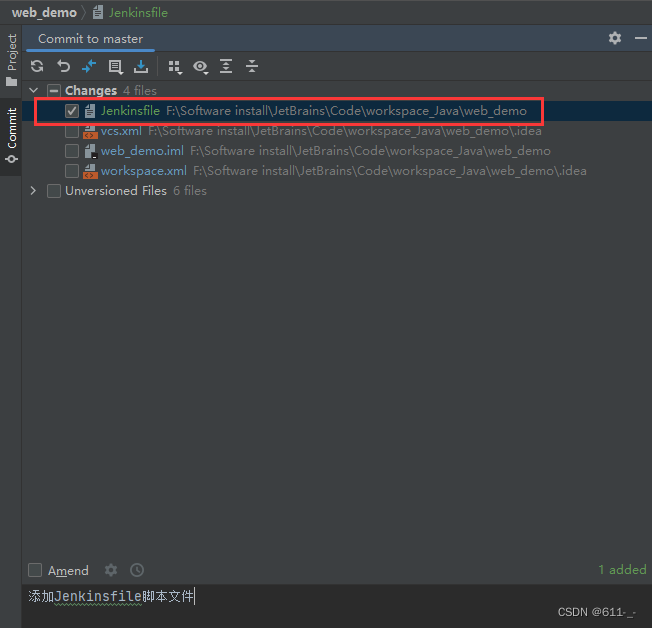Click the Shelve silently download icon
The image size is (652, 628).
[141, 66]
